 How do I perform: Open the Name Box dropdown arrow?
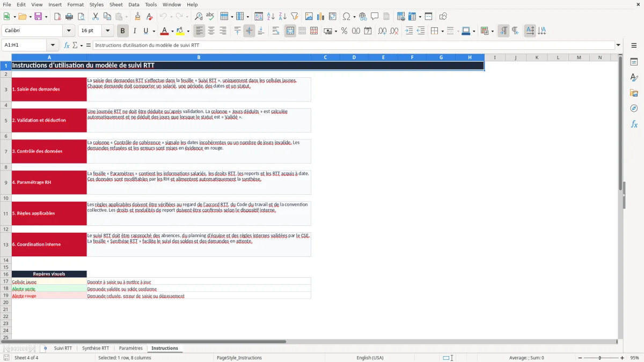click(53, 46)
